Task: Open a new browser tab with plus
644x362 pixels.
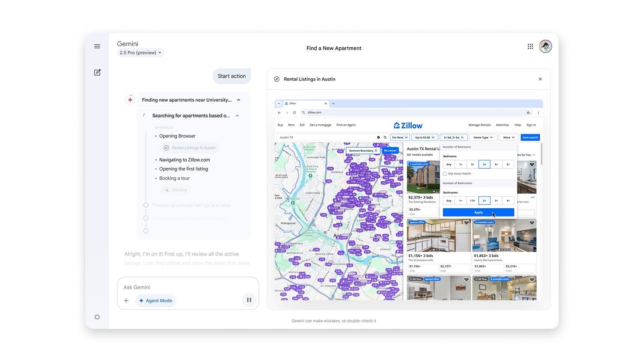Action: (333, 103)
